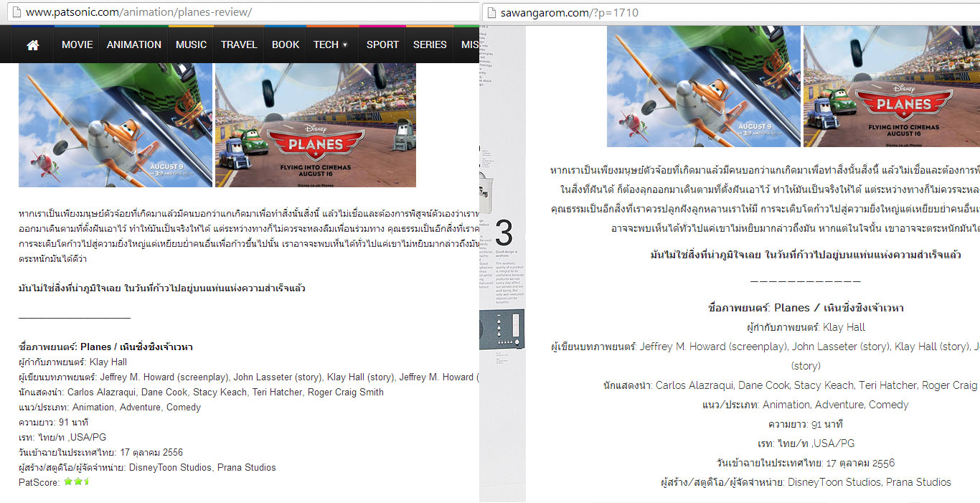The width and height of the screenshot is (980, 503).
Task: Click the review paragraph on patsonic page
Action: [x=249, y=237]
